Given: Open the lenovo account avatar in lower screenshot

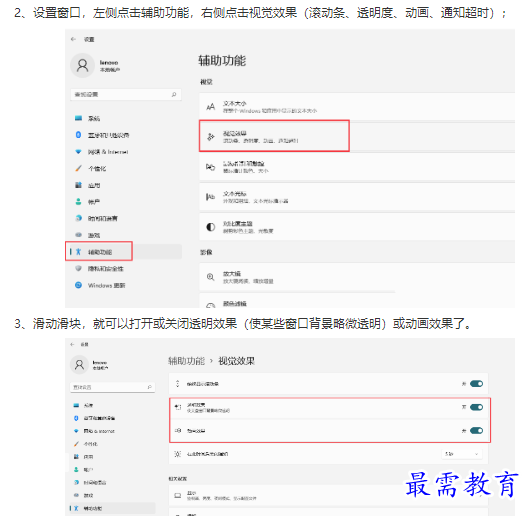Looking at the screenshot, I should [79, 365].
